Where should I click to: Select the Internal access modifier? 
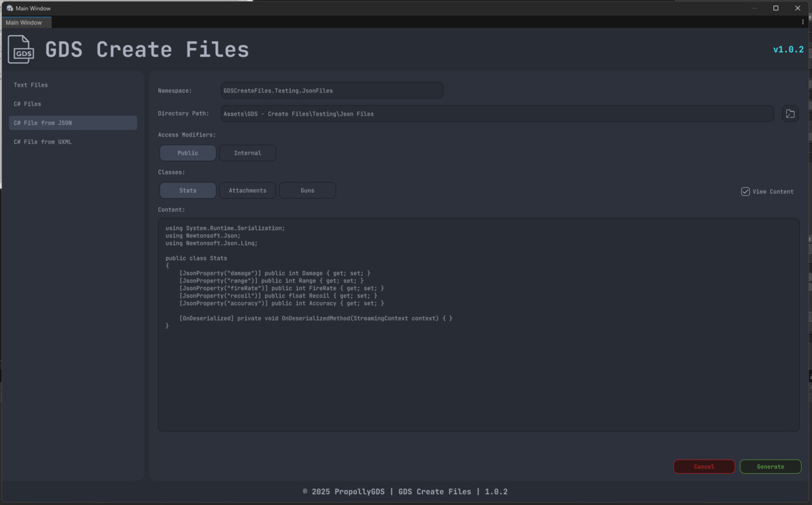click(x=248, y=153)
